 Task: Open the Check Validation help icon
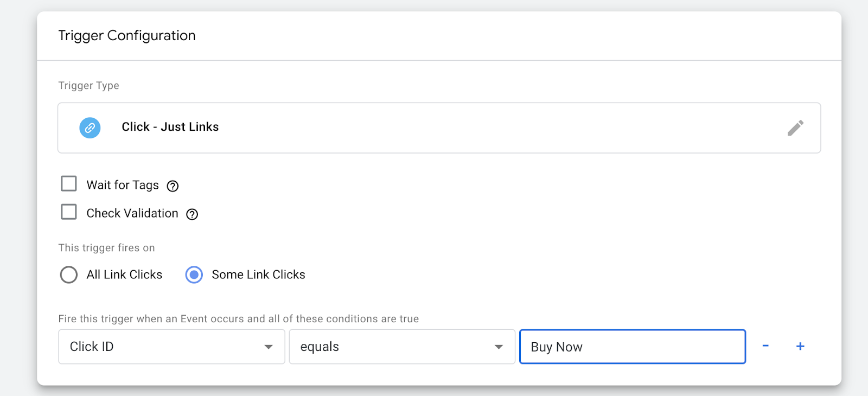coord(192,214)
